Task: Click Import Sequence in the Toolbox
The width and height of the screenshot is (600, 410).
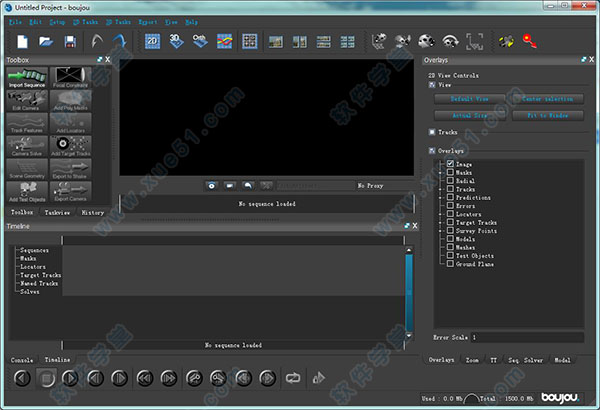Action: (27, 78)
